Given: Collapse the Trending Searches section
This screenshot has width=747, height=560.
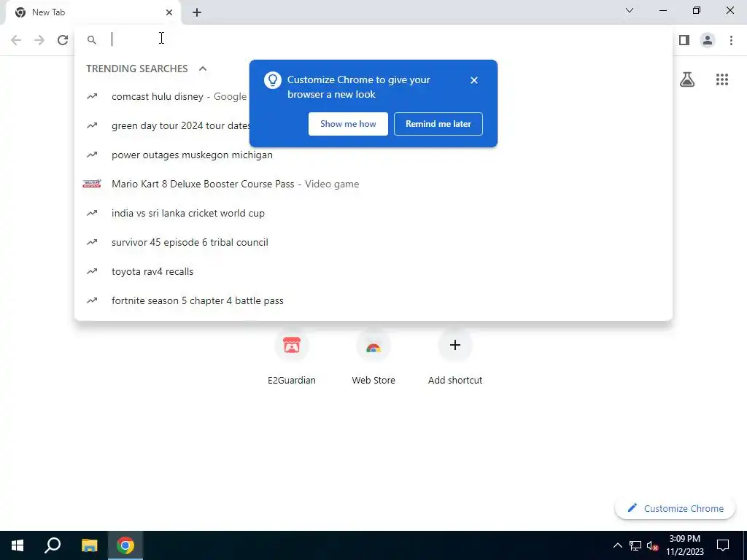Looking at the screenshot, I should click(203, 69).
